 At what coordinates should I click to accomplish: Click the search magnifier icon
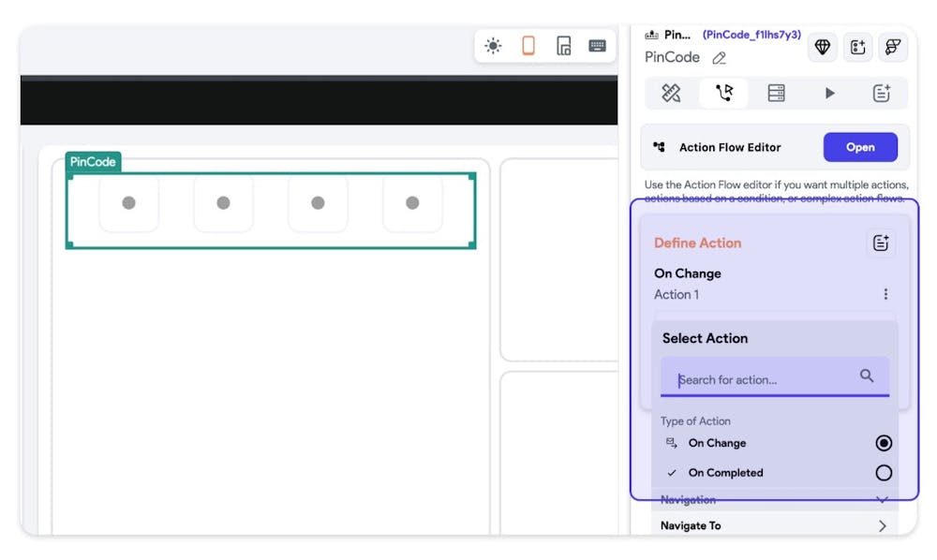click(867, 376)
